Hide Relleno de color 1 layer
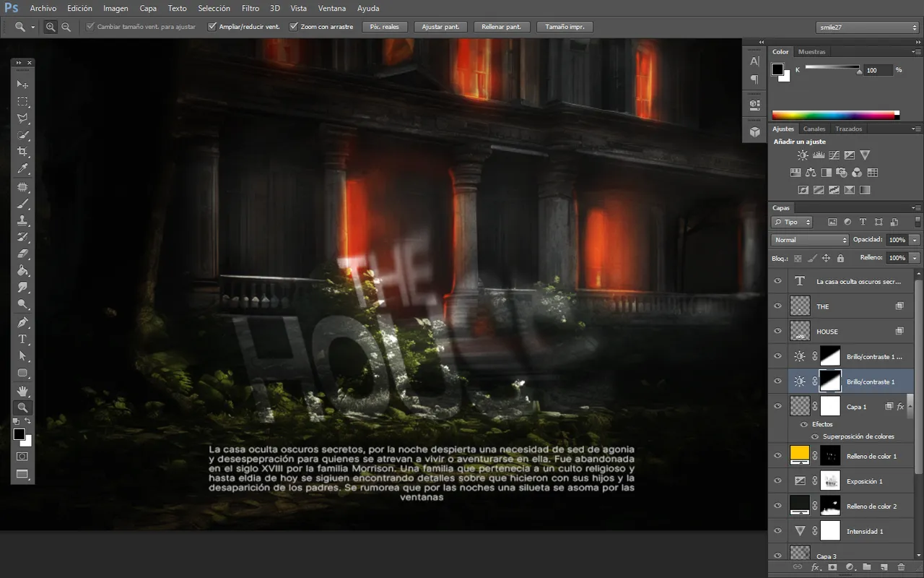Image resolution: width=924 pixels, height=578 pixels. (x=777, y=456)
